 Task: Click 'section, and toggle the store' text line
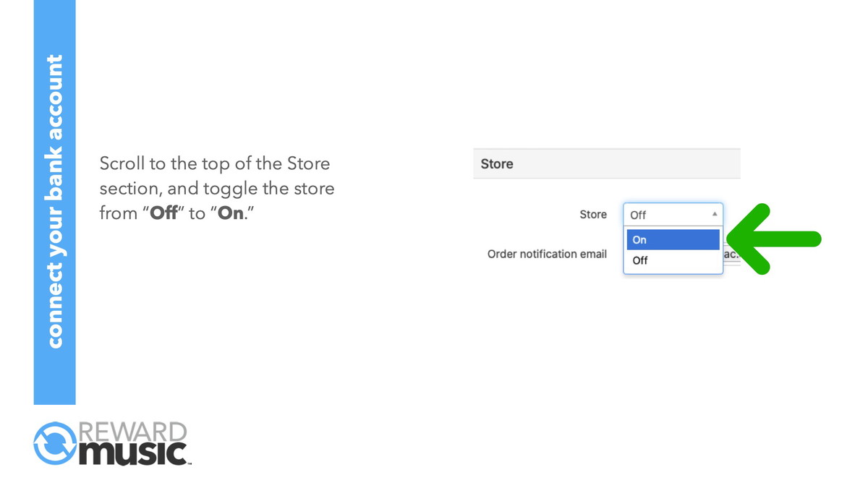(217, 189)
